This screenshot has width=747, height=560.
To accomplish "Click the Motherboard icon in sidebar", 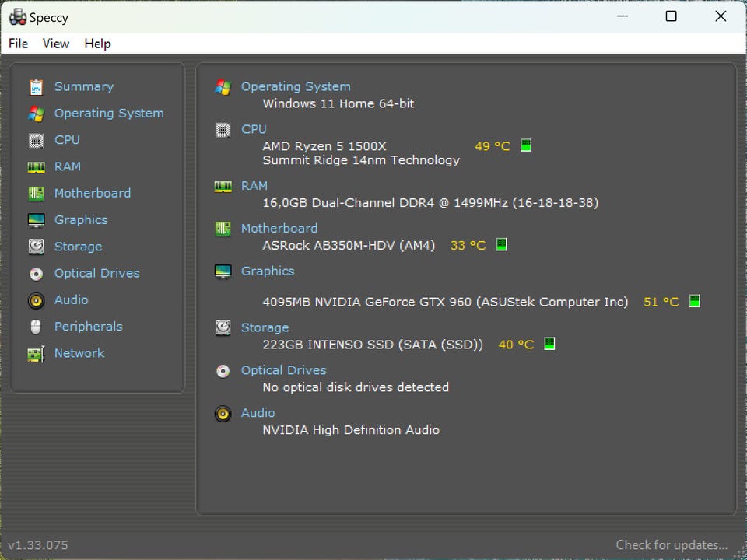I will 36,194.
